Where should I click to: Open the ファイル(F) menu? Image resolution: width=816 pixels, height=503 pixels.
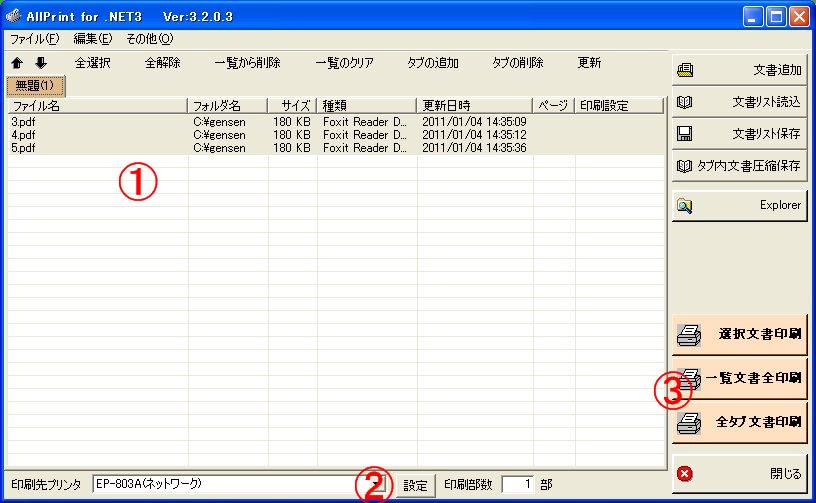34,39
